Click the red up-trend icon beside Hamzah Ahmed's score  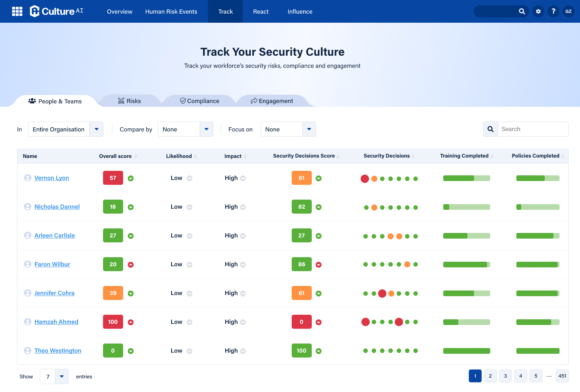[x=131, y=322]
